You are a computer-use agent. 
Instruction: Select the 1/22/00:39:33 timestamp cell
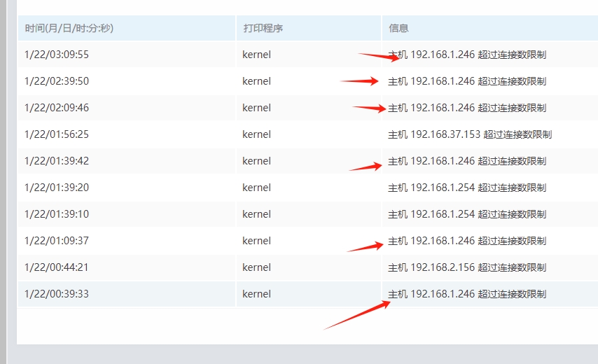click(x=57, y=294)
